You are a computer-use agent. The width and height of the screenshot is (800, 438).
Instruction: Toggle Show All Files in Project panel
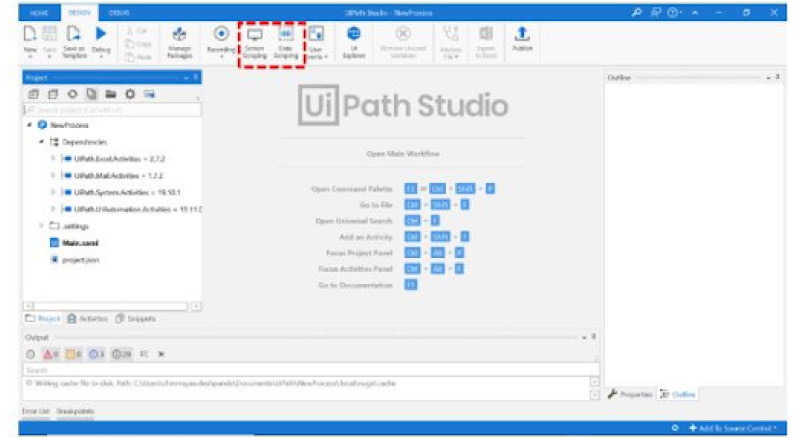click(91, 94)
